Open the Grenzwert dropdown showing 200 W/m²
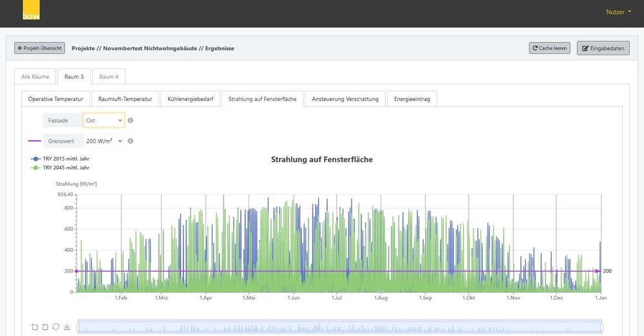This screenshot has height=336, width=644. coord(104,141)
